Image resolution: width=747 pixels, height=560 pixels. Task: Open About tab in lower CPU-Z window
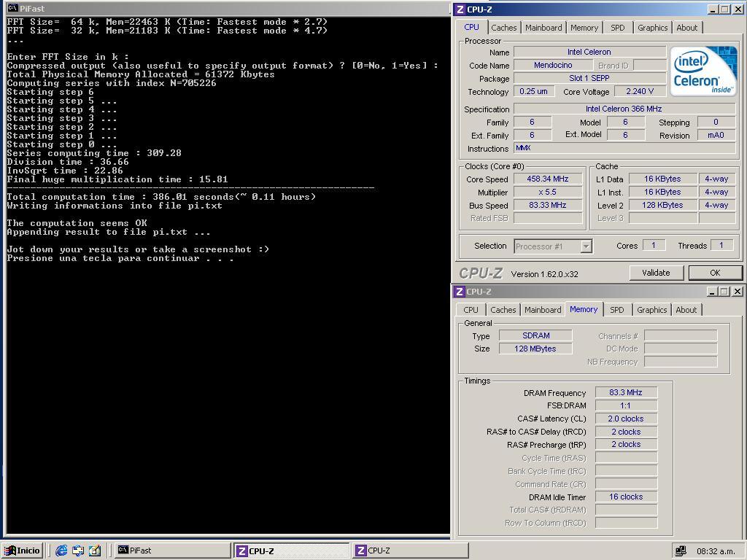(686, 309)
